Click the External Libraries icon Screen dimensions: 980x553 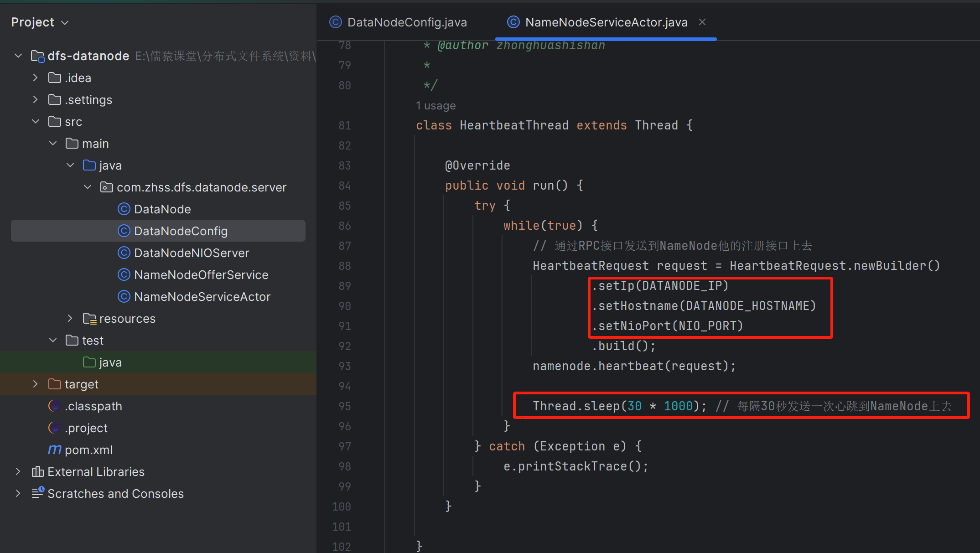[38, 471]
